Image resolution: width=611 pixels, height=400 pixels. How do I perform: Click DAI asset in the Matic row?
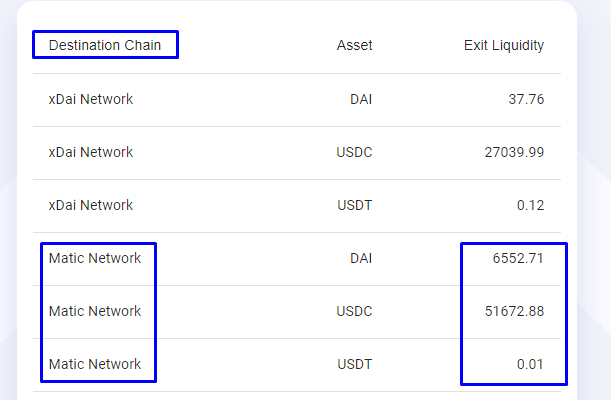(361, 258)
